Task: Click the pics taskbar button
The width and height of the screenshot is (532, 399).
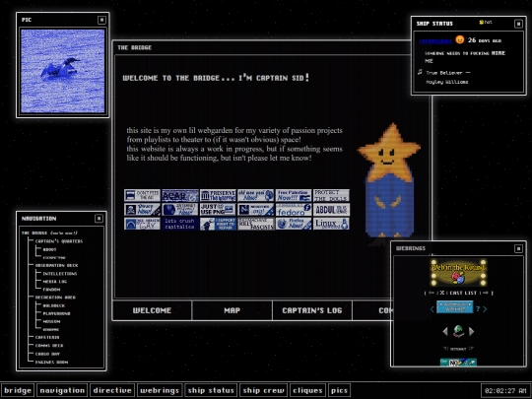Action: [339, 390]
